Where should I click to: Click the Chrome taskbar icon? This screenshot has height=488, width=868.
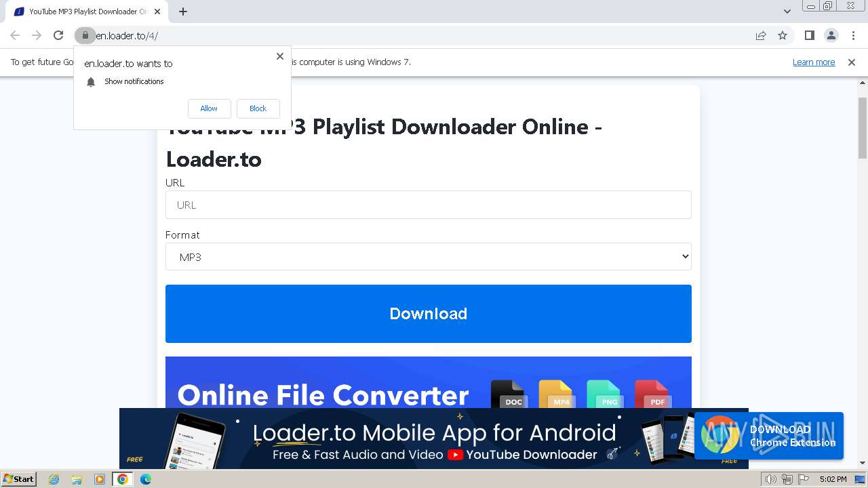(x=123, y=479)
